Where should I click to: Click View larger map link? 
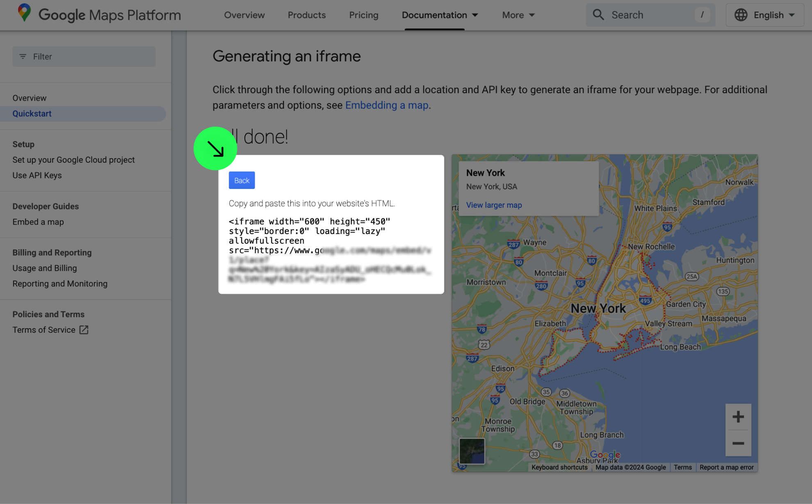point(494,205)
